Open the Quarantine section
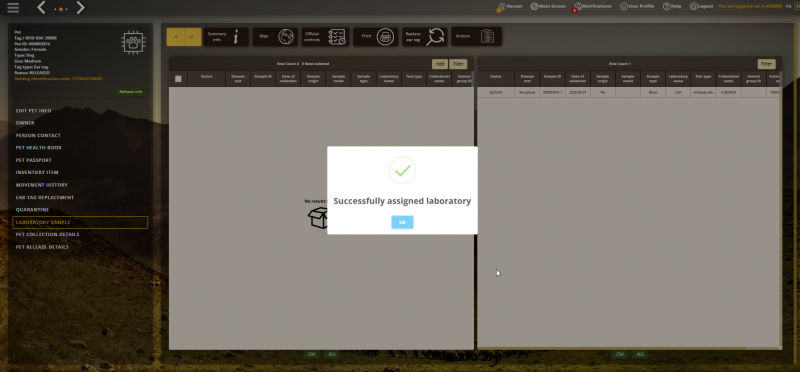Image resolution: width=800 pixels, height=372 pixels. pos(32,210)
